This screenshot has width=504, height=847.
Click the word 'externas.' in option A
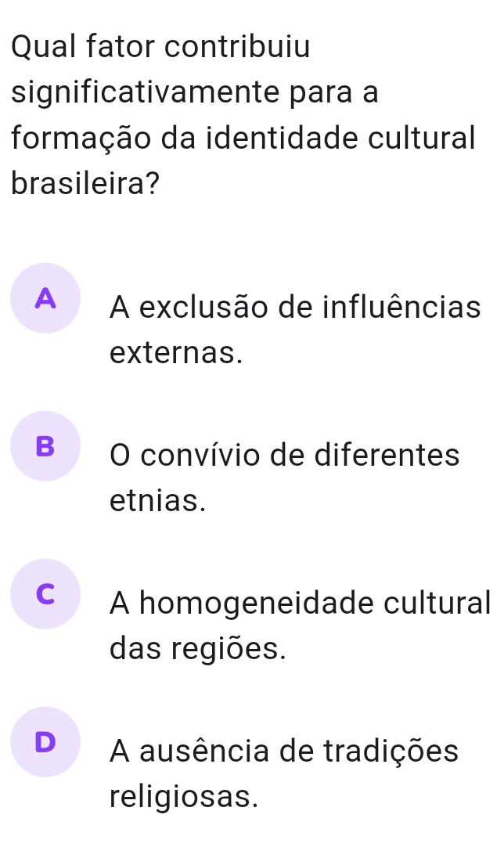click(x=176, y=353)
